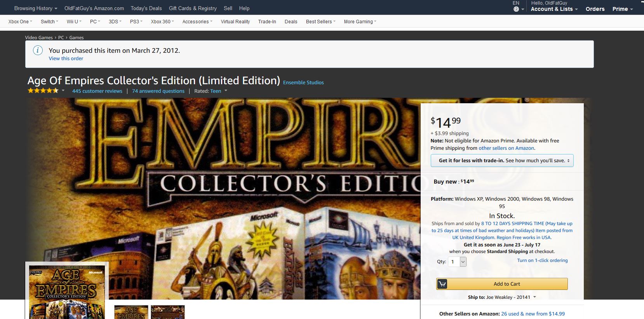Click the Games breadcrumb link
The image size is (644, 319).
pyautogui.click(x=77, y=38)
